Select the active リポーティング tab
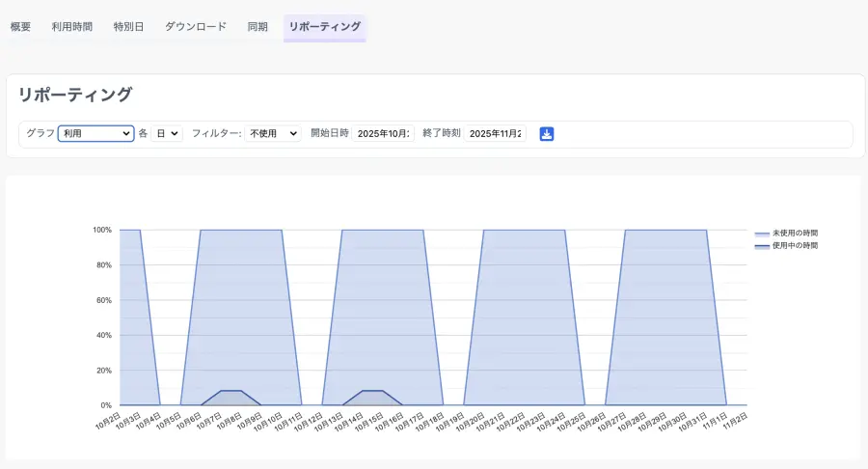The image size is (868, 469). (325, 27)
